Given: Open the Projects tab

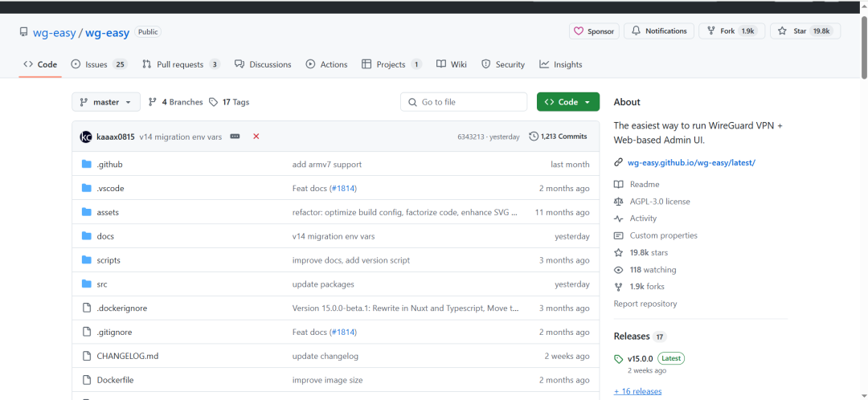Looking at the screenshot, I should 392,65.
